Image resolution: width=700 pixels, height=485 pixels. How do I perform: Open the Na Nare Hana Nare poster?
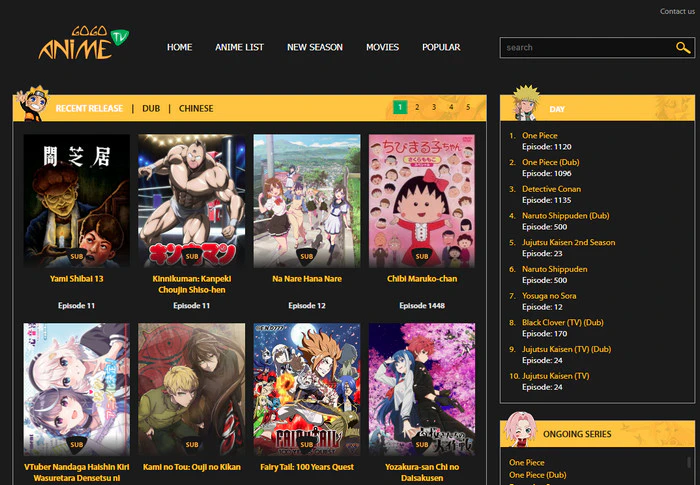pyautogui.click(x=307, y=201)
